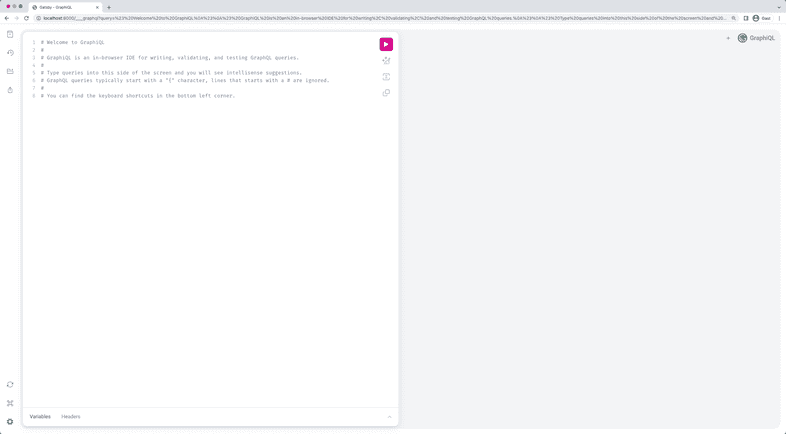The width and height of the screenshot is (786, 434).
Task: Switch to the Headers tab
Action: pos(70,417)
